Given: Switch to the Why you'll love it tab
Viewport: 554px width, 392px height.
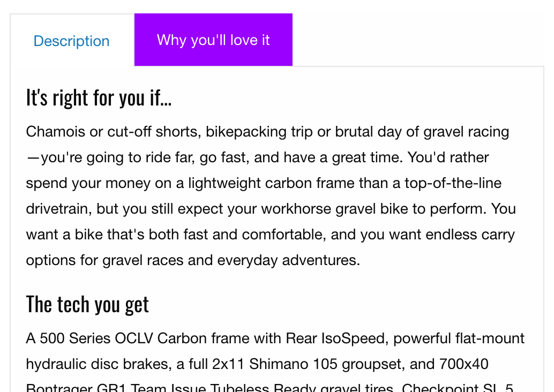Looking at the screenshot, I should [213, 40].
